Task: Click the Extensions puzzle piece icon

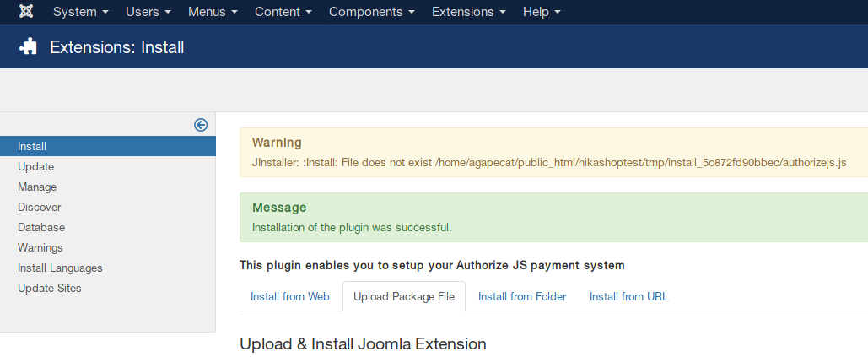Action: click(29, 47)
